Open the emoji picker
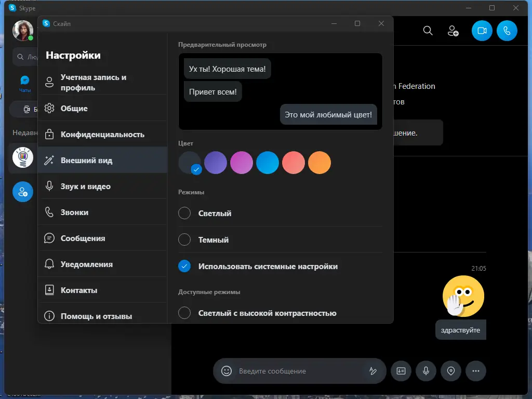532x399 pixels. click(x=225, y=371)
